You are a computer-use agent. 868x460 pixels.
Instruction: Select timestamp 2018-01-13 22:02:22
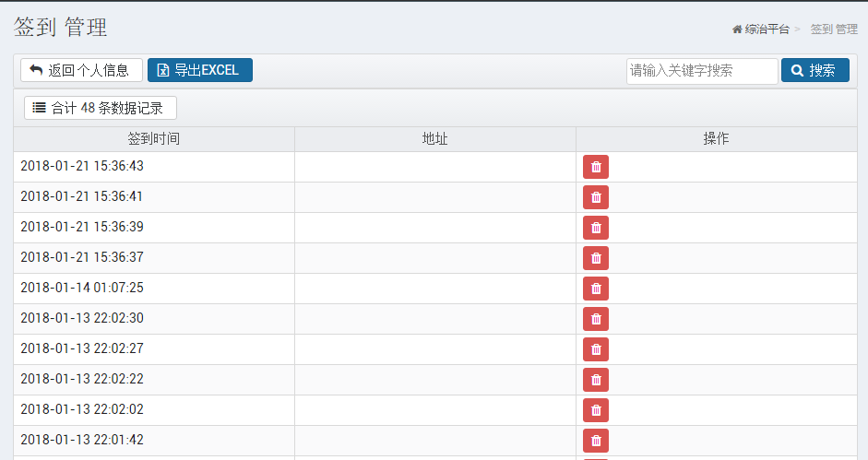click(82, 379)
